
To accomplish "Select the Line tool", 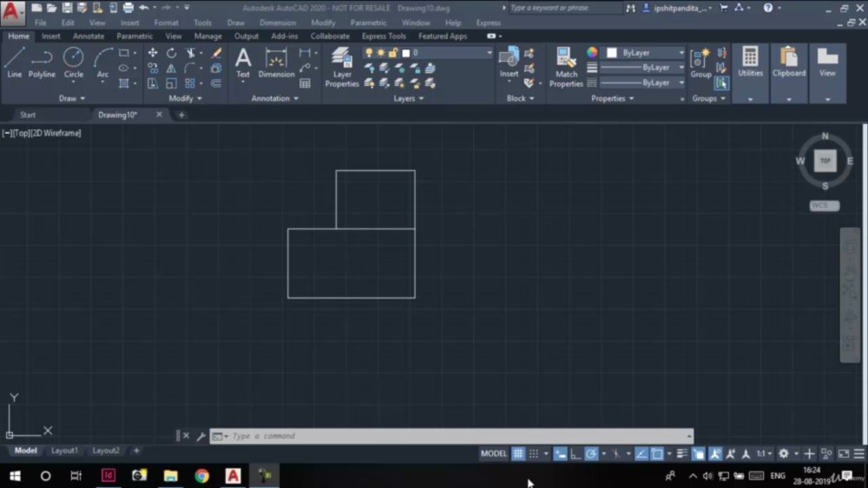I will pyautogui.click(x=15, y=63).
